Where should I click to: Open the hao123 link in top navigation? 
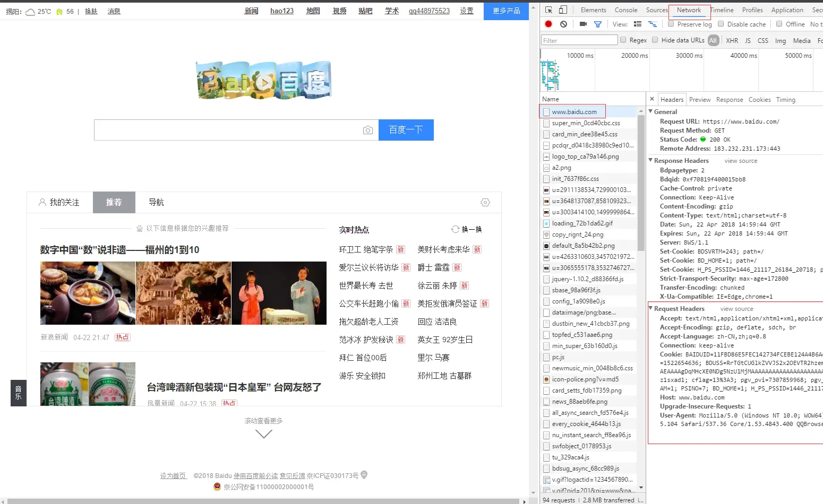282,11
